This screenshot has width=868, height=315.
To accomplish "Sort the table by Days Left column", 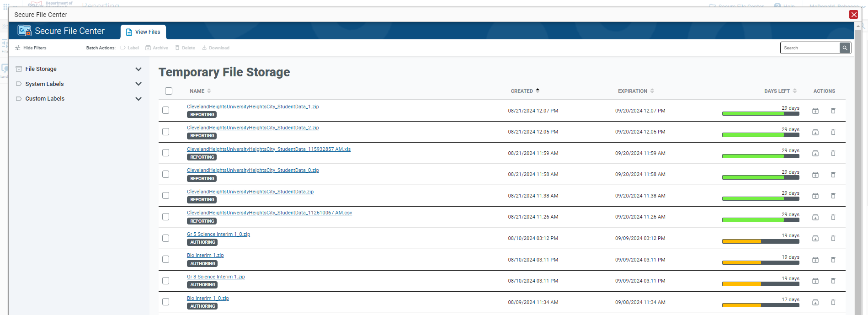I will tap(780, 91).
